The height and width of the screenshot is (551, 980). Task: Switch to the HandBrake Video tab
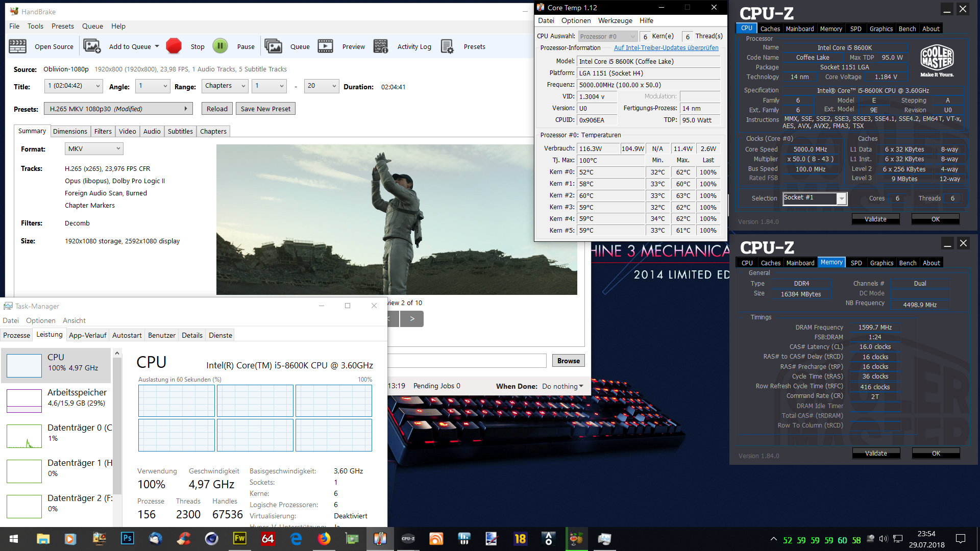point(127,132)
